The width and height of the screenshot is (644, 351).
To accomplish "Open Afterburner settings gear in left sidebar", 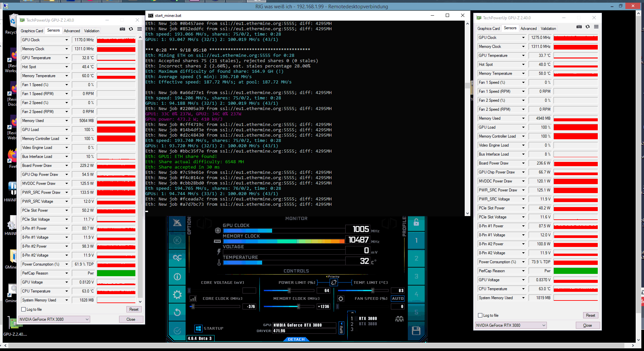I will [x=177, y=294].
